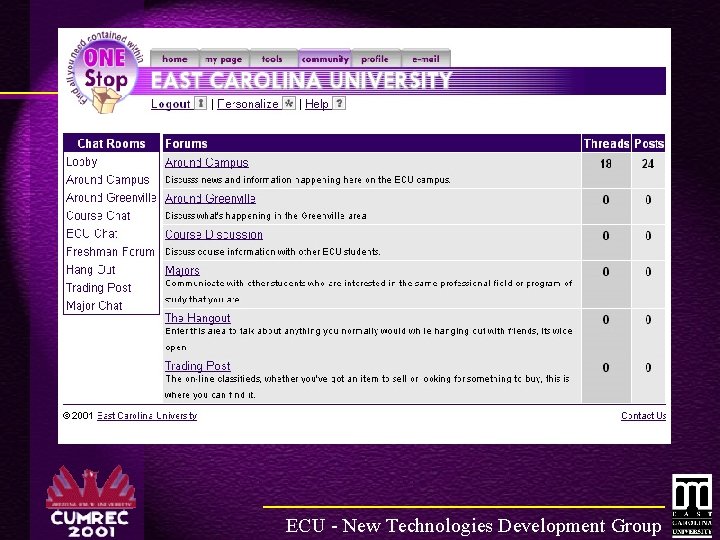The height and width of the screenshot is (540, 720).
Task: Click the Help question mark icon
Action: [339, 103]
